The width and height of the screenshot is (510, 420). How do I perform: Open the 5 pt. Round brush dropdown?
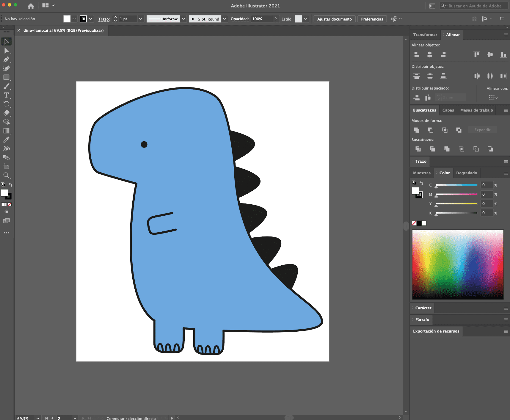click(x=225, y=19)
